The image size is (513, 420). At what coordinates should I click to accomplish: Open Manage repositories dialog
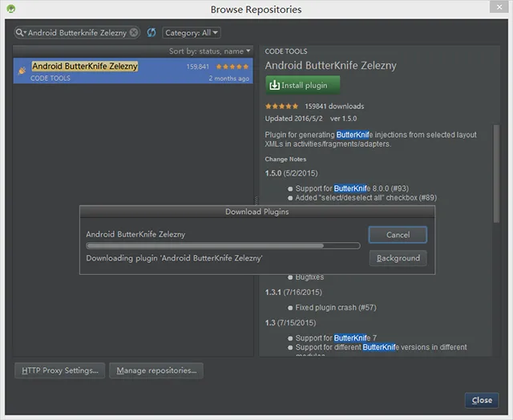click(x=156, y=370)
